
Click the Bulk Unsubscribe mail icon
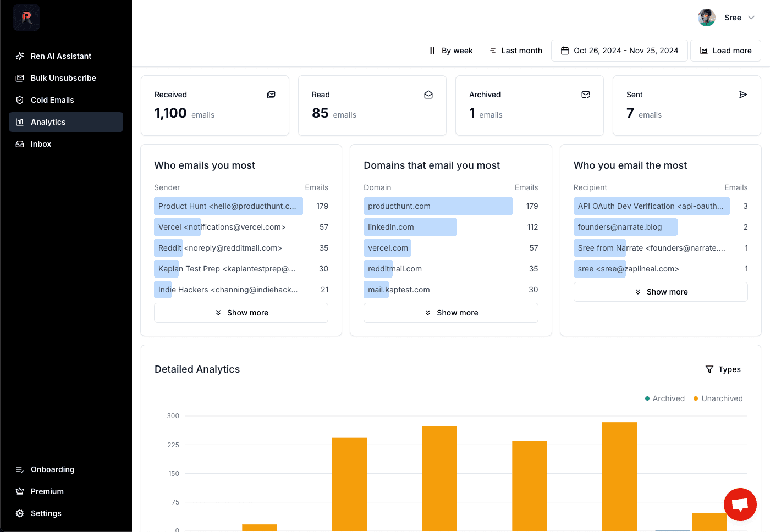coord(20,78)
